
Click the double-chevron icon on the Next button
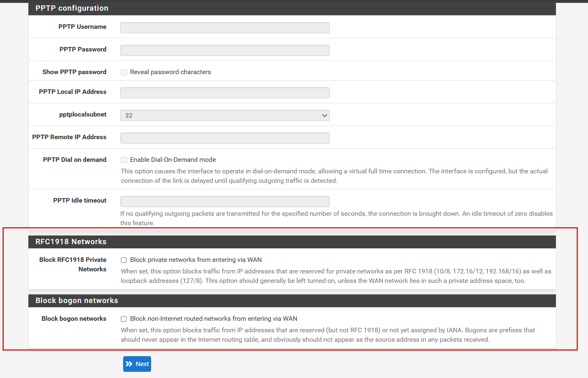[129, 364]
